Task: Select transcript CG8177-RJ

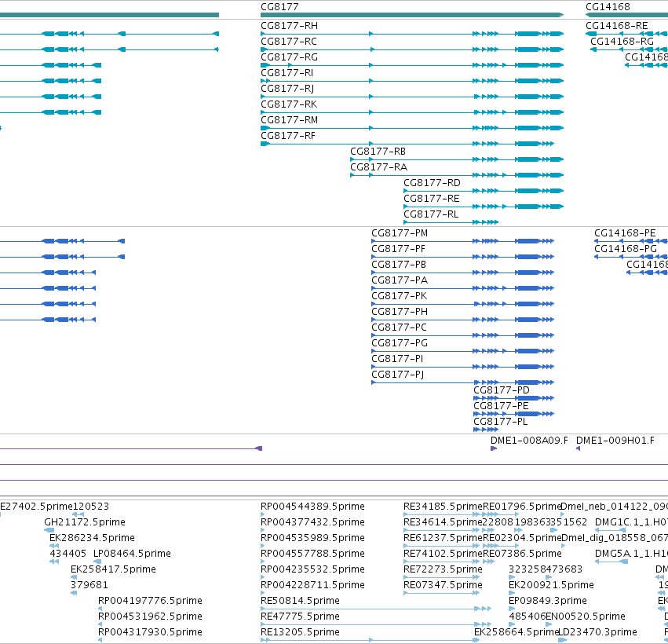Action: pos(287,89)
